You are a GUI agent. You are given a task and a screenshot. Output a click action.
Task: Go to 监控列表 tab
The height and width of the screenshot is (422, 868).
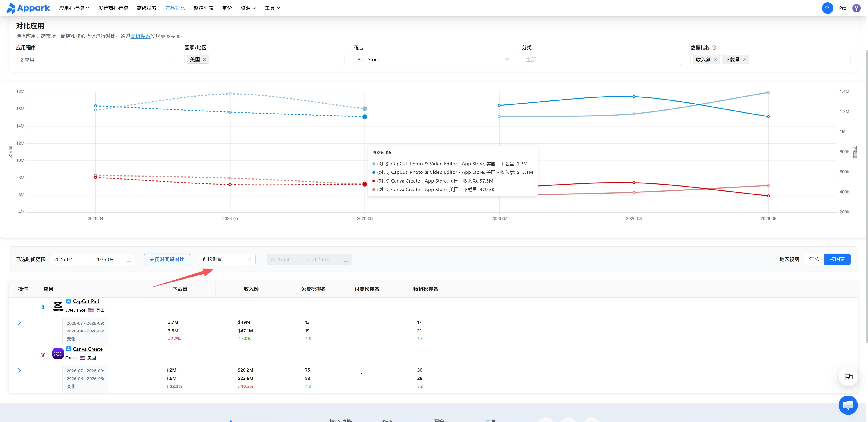pos(203,8)
